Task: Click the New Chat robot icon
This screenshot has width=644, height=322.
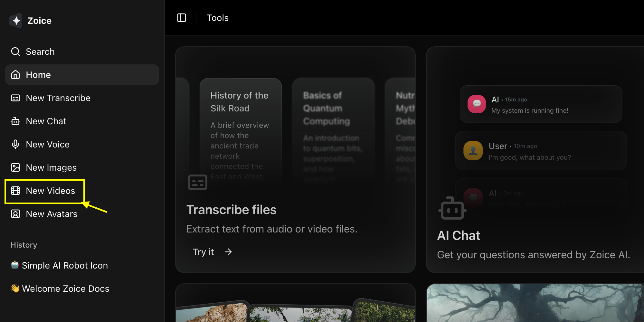Action: pos(15,121)
